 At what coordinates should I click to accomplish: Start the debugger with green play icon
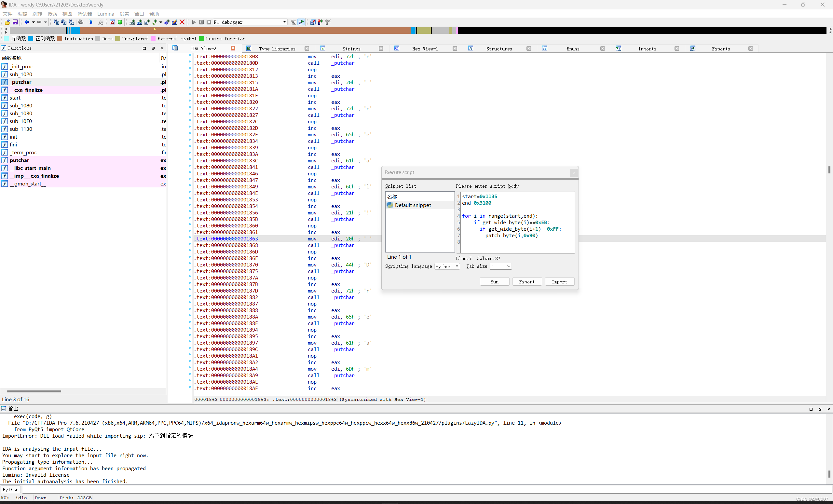point(194,22)
